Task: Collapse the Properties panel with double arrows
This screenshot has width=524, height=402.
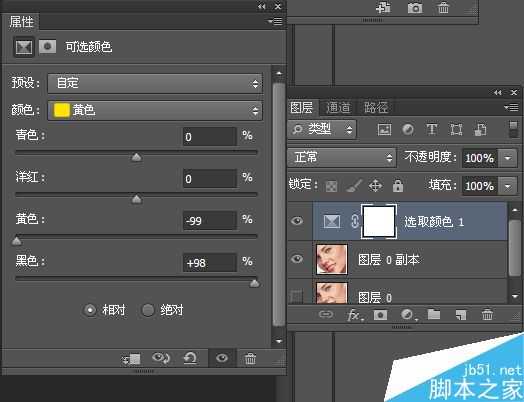Action: pos(262,6)
